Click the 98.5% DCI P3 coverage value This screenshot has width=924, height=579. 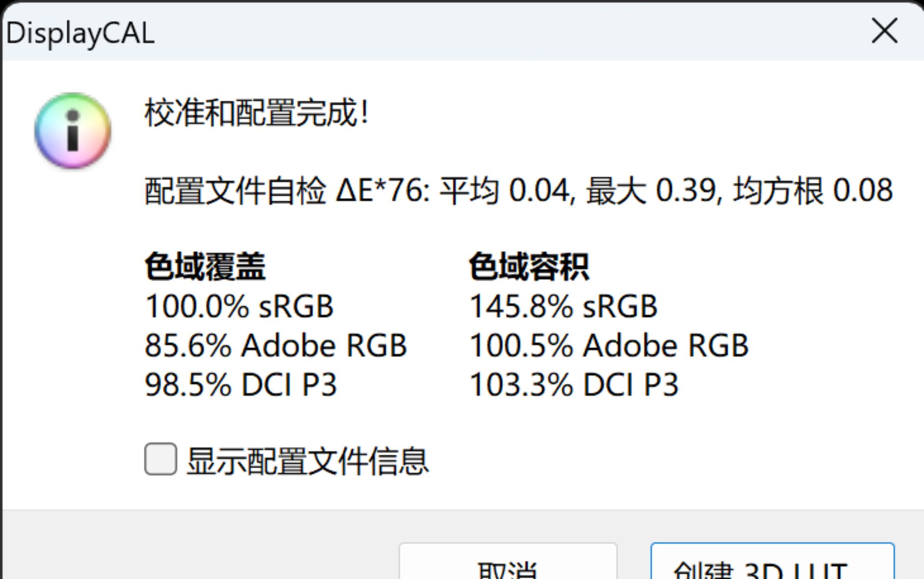coord(241,385)
